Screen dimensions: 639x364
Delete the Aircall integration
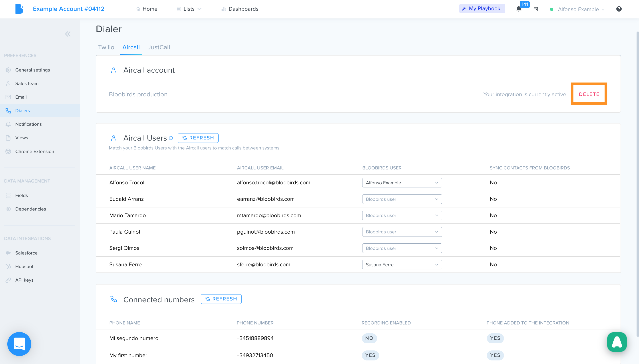tap(589, 94)
